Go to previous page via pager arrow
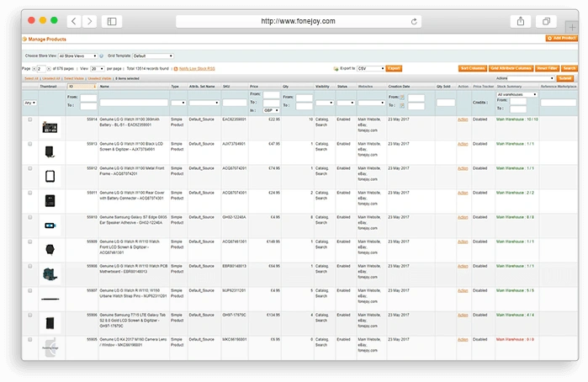588x382 pixels. [x=34, y=69]
